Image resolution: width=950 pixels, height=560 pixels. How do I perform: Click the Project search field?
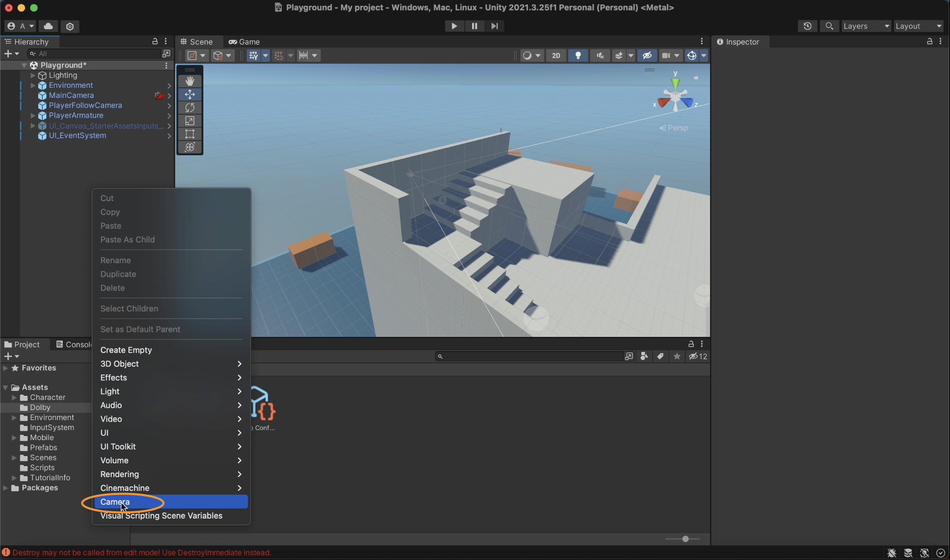[x=529, y=356]
